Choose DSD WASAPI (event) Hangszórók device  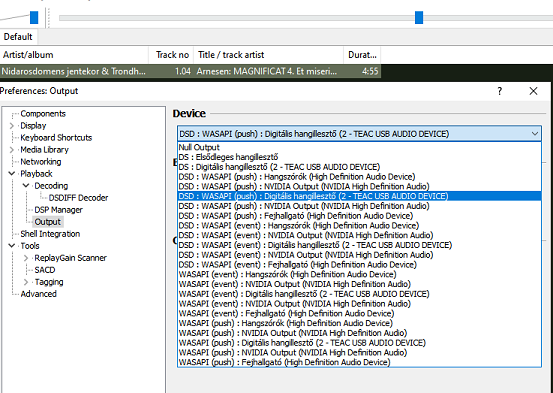(359, 225)
